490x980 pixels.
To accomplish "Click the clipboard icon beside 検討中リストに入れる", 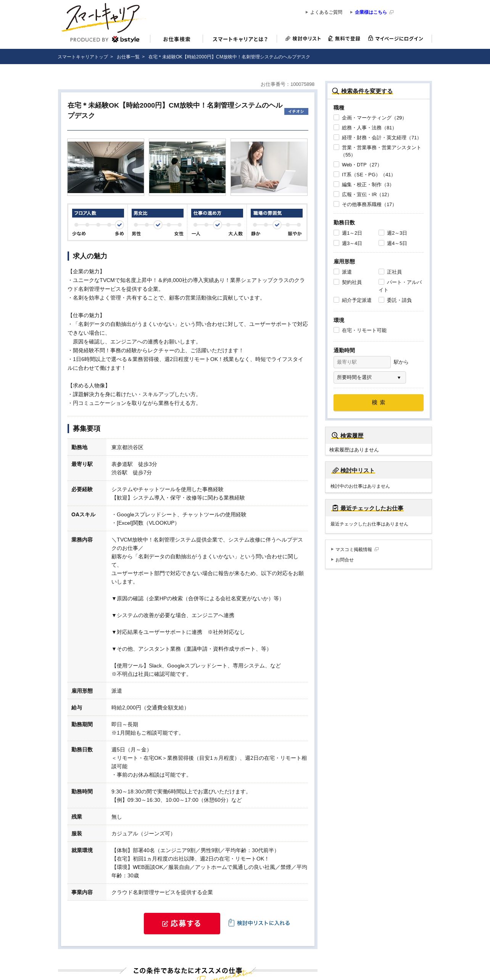I will click(231, 923).
